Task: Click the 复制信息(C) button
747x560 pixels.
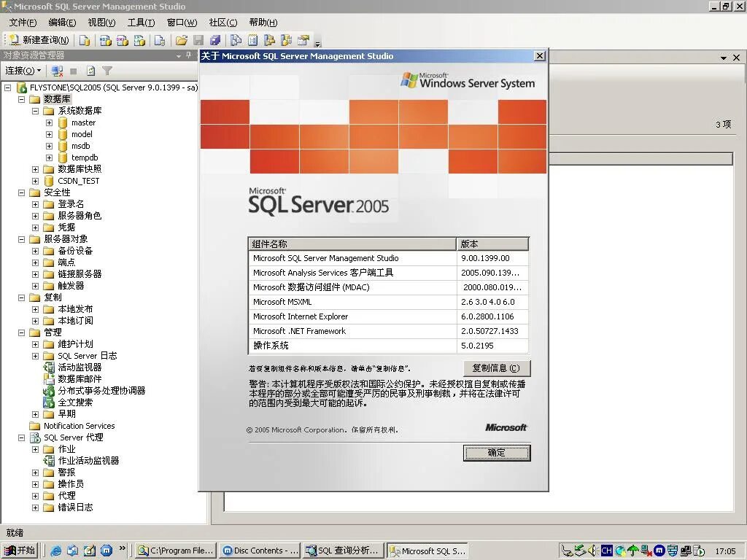Action: 497,367
